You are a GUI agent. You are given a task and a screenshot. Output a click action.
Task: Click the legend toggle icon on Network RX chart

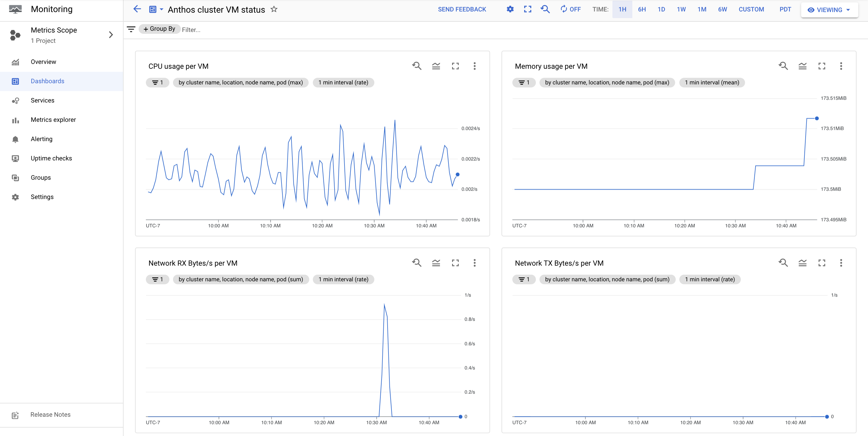pos(436,263)
